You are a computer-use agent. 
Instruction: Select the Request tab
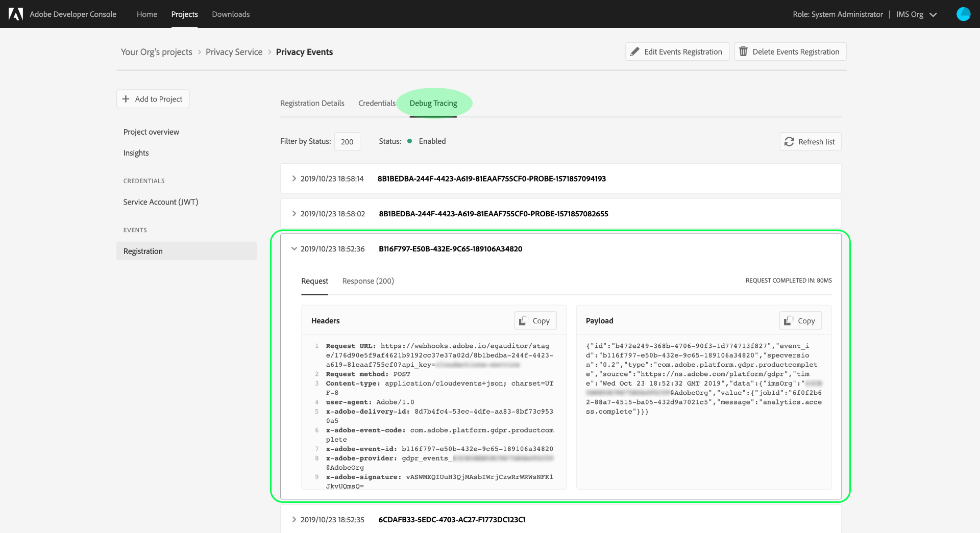314,281
